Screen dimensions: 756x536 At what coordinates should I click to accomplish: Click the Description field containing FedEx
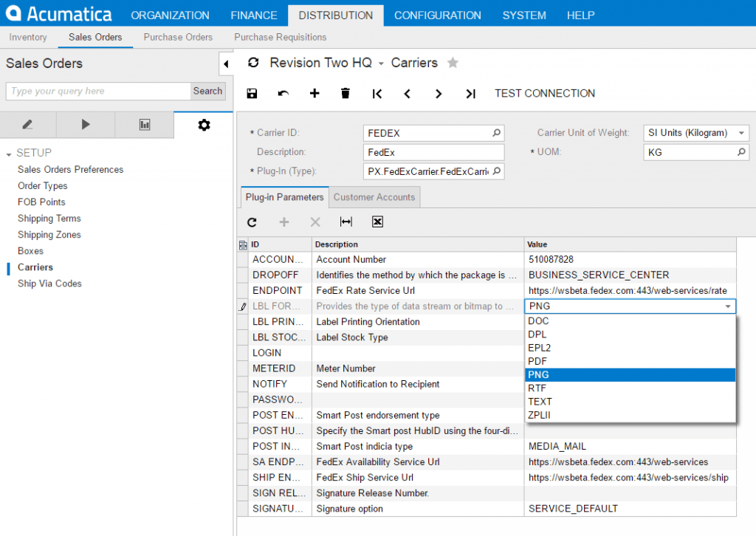[x=433, y=152]
